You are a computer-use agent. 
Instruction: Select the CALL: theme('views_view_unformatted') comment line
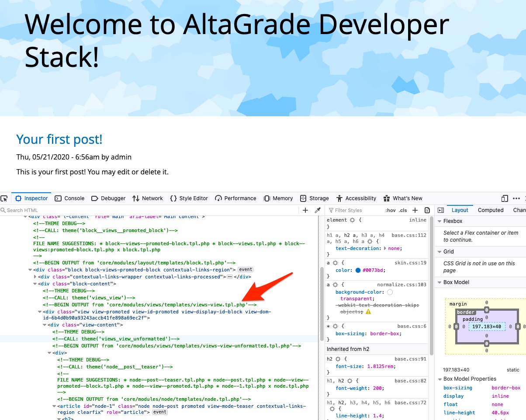pos(116,339)
